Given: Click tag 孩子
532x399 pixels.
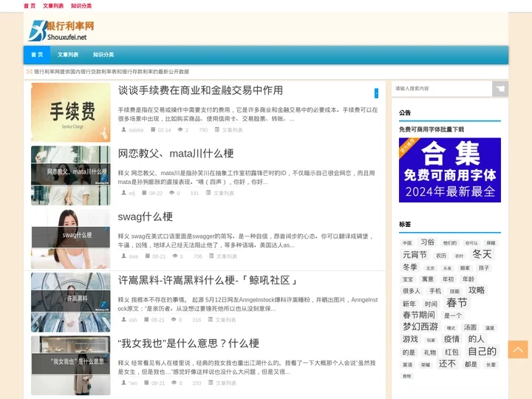Looking at the screenshot, I should (484, 267).
